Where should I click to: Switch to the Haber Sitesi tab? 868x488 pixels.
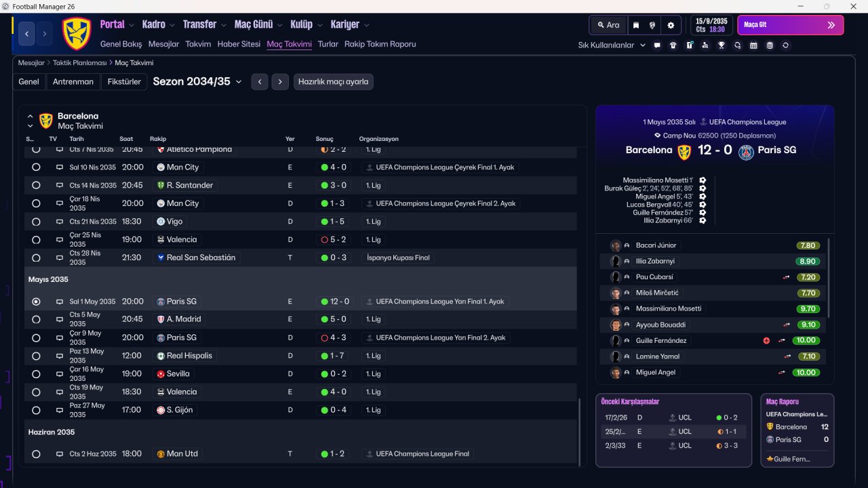pyautogui.click(x=239, y=44)
